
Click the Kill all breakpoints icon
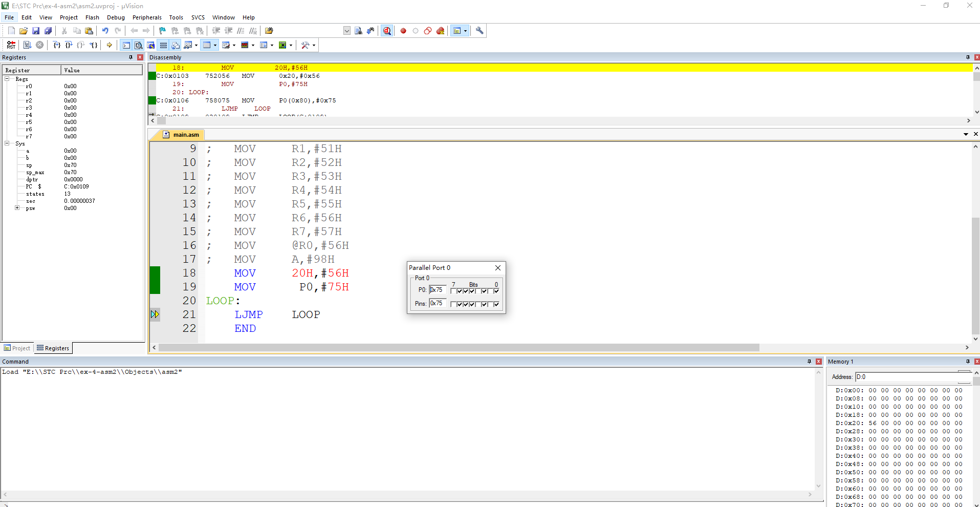(441, 31)
